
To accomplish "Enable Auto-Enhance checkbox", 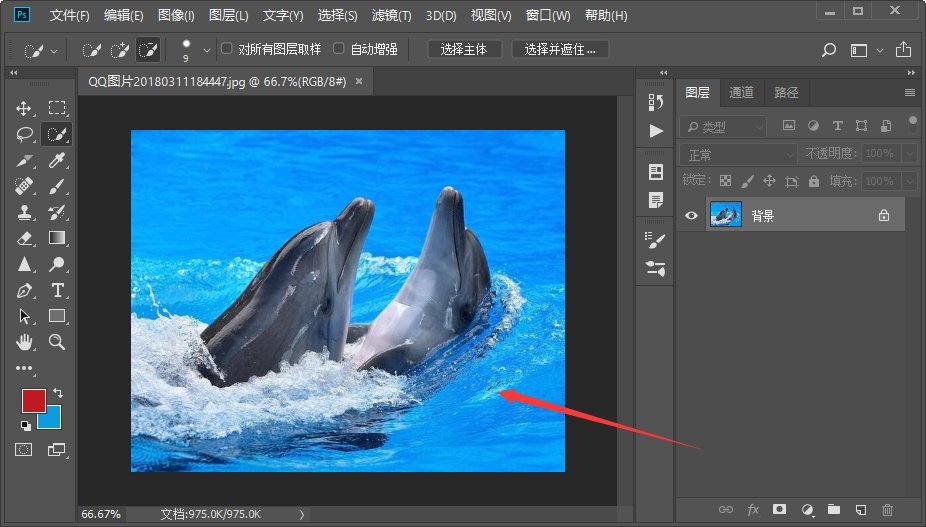I will point(339,48).
